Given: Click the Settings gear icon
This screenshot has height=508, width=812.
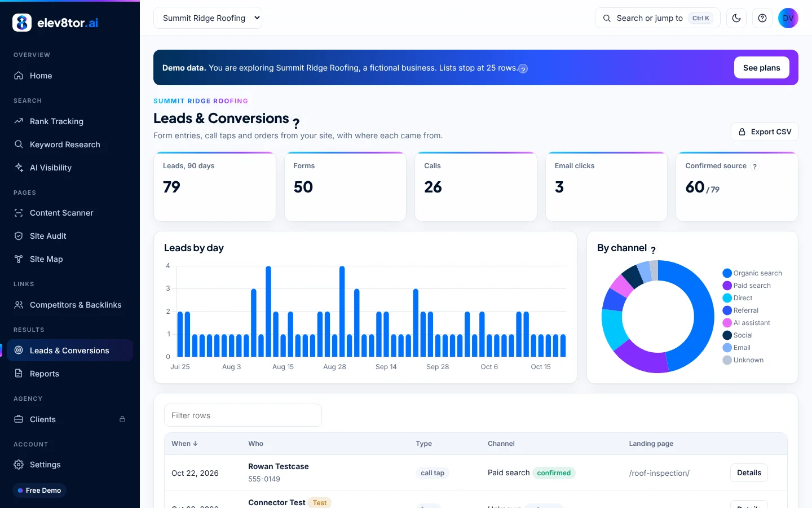Looking at the screenshot, I should (x=19, y=465).
